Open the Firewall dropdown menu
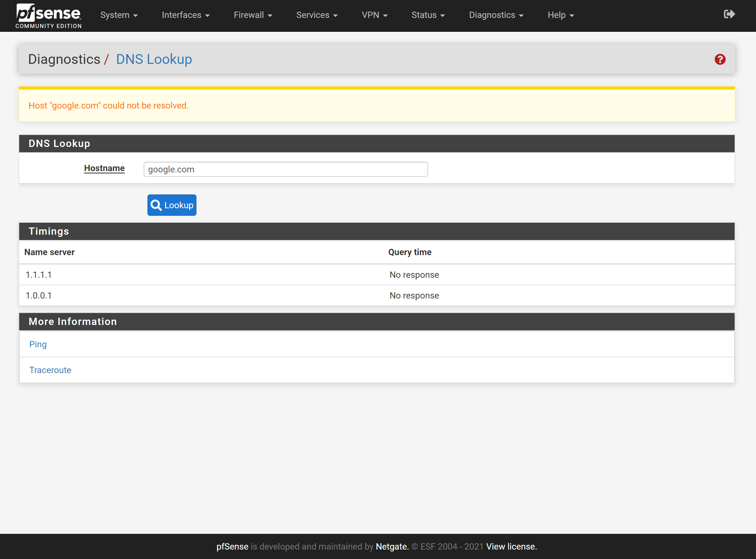This screenshot has height=559, width=756. [252, 15]
